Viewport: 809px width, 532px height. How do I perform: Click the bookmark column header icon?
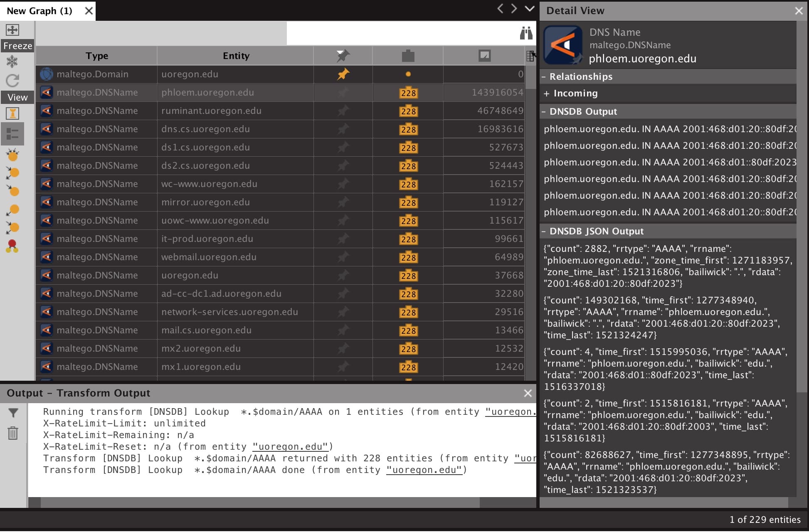click(484, 56)
